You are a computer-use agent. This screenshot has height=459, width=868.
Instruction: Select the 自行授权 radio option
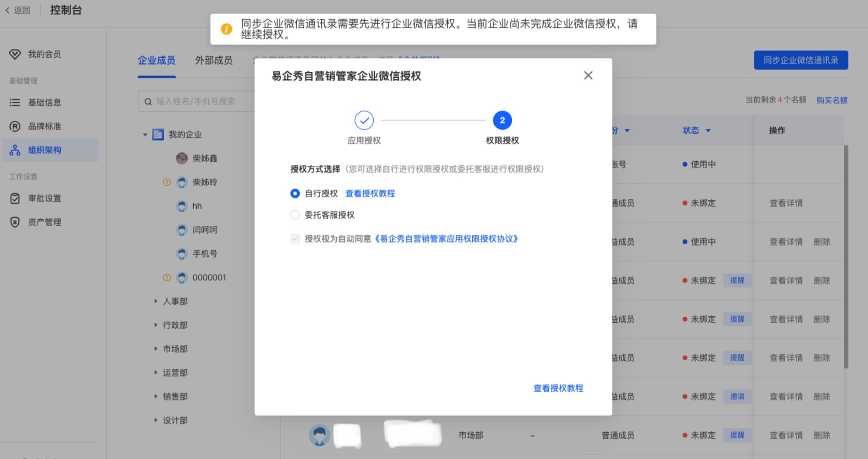pos(295,193)
